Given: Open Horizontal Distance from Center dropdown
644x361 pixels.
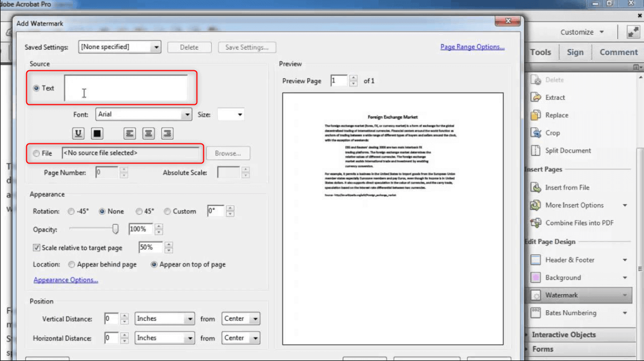Looking at the screenshot, I should [x=241, y=338].
